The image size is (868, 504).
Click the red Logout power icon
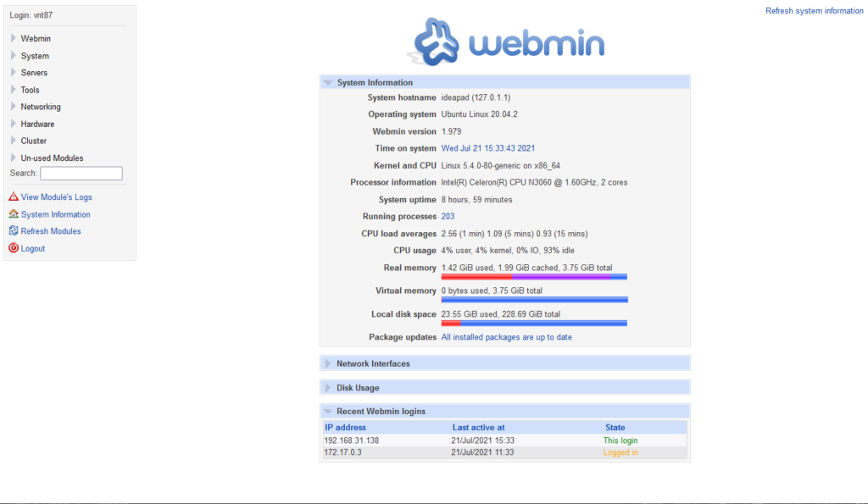point(14,248)
